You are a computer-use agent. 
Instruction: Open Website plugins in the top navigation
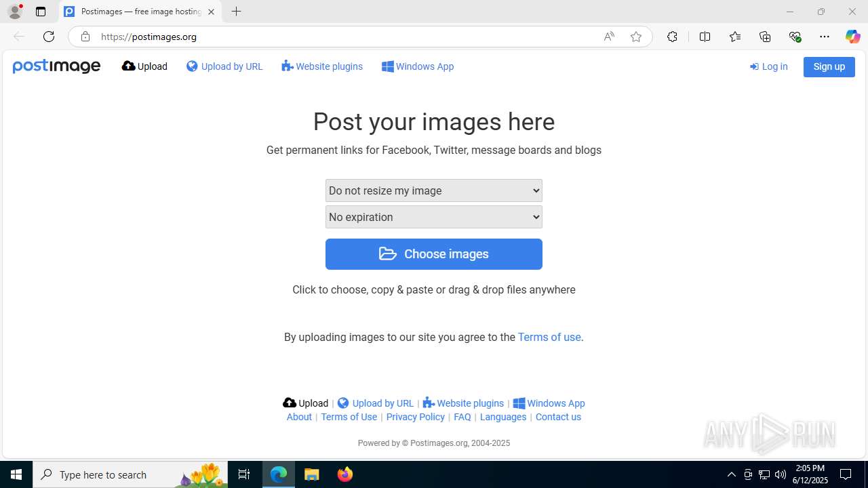pyautogui.click(x=322, y=66)
